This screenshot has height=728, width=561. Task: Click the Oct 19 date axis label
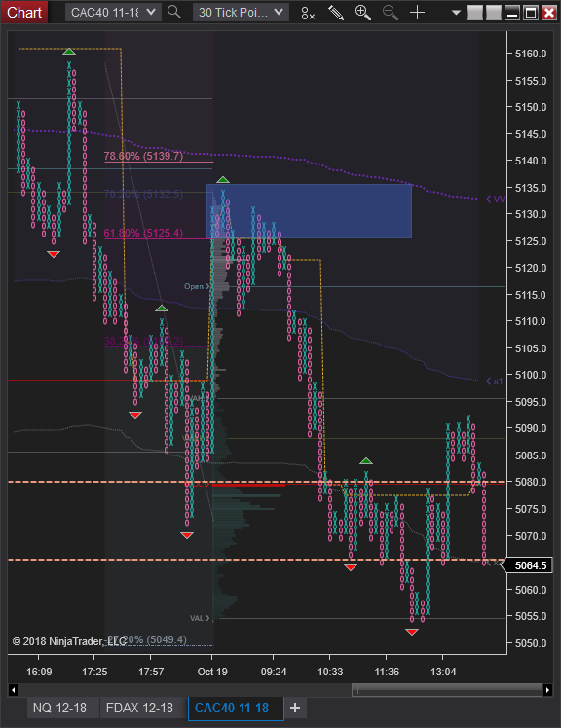212,672
